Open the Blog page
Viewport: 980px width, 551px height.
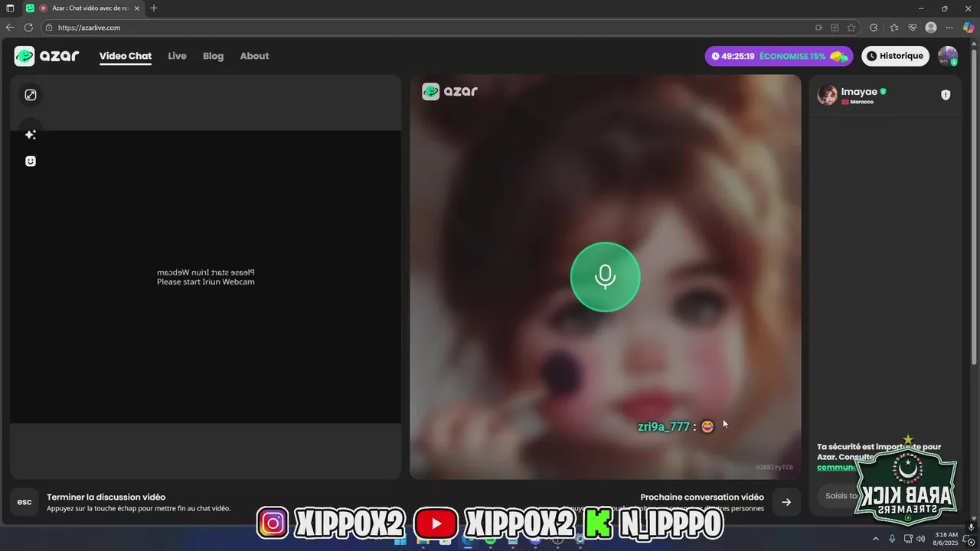click(x=213, y=56)
